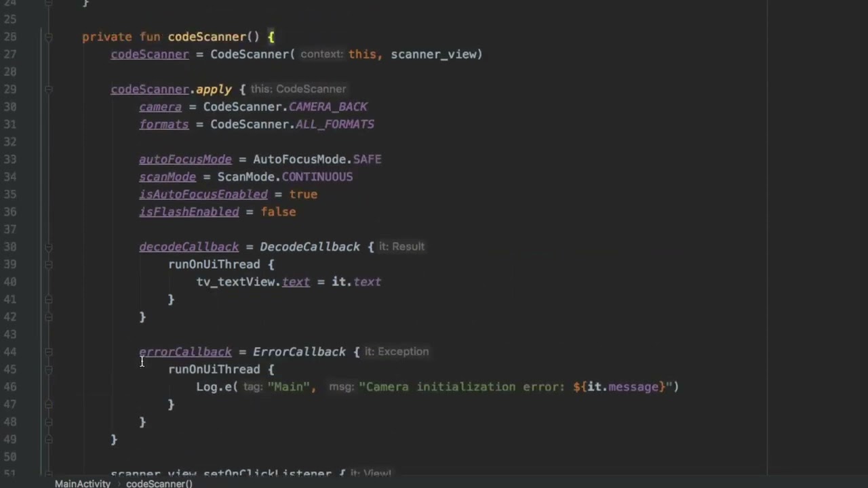
Task: Click the fold end marker on line 47
Action: tap(48, 405)
